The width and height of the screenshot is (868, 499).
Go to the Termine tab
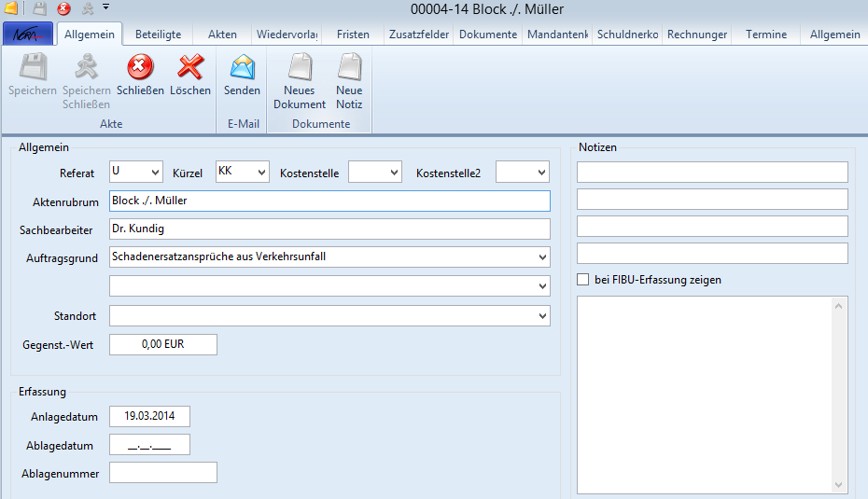pyautogui.click(x=766, y=35)
